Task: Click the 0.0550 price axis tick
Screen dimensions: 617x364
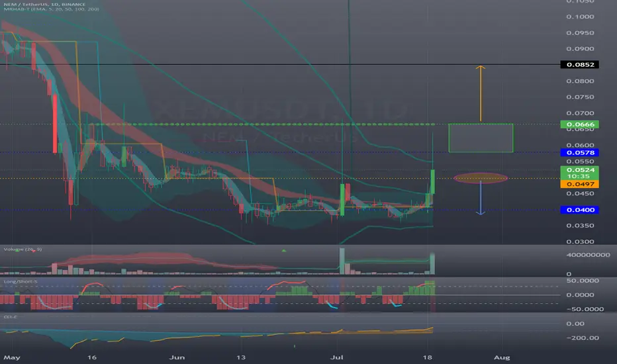Action: point(580,161)
